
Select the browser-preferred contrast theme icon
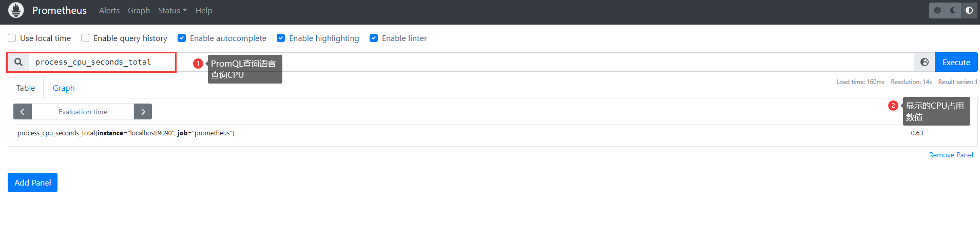pyautogui.click(x=969, y=10)
